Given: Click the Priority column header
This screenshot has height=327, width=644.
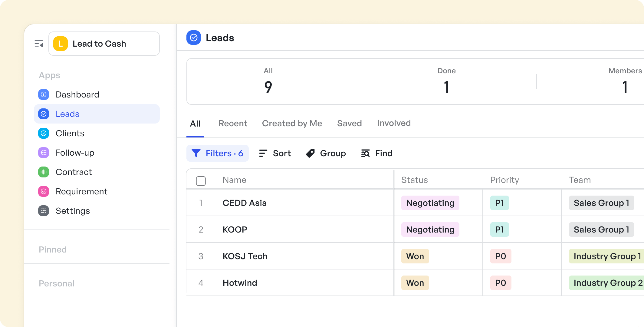Looking at the screenshot, I should (x=504, y=180).
